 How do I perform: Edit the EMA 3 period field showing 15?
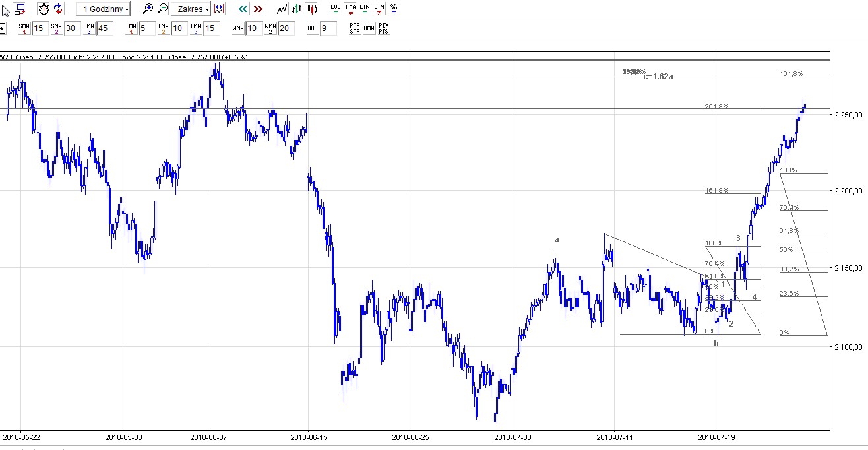(x=212, y=28)
